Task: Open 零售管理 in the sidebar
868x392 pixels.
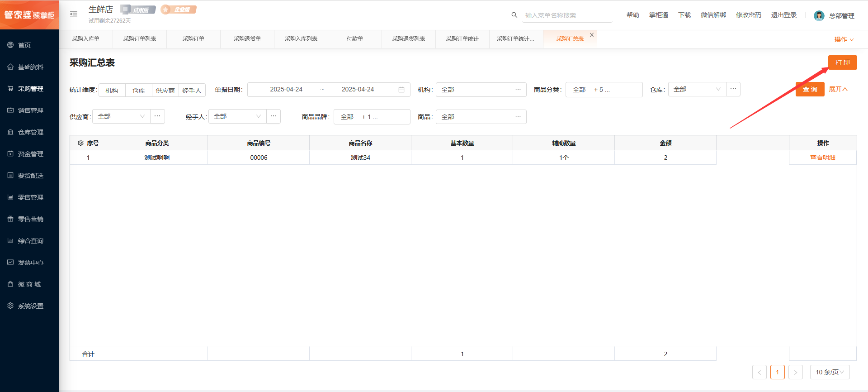Action: pyautogui.click(x=29, y=197)
